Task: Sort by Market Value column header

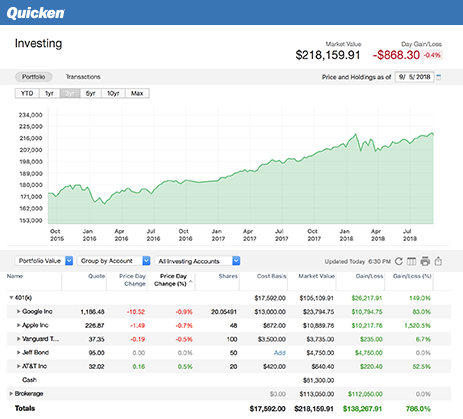Action: pyautogui.click(x=316, y=276)
